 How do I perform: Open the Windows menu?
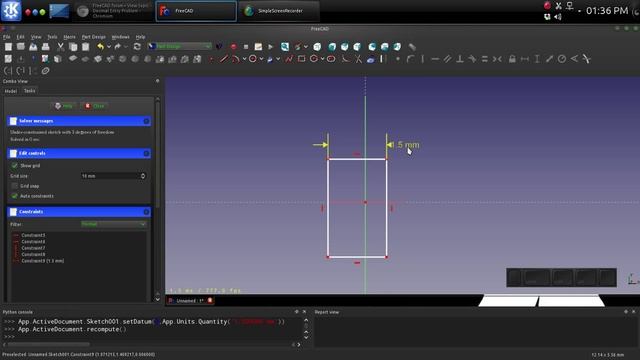pos(120,37)
